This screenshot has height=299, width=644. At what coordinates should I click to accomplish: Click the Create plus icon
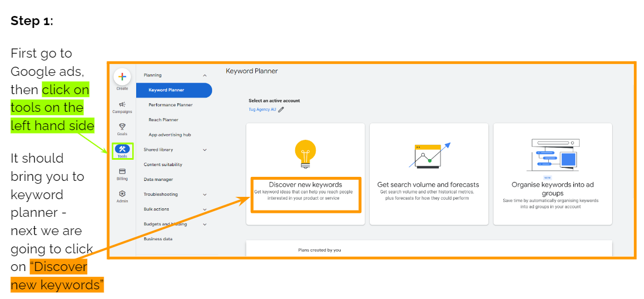[x=122, y=77]
